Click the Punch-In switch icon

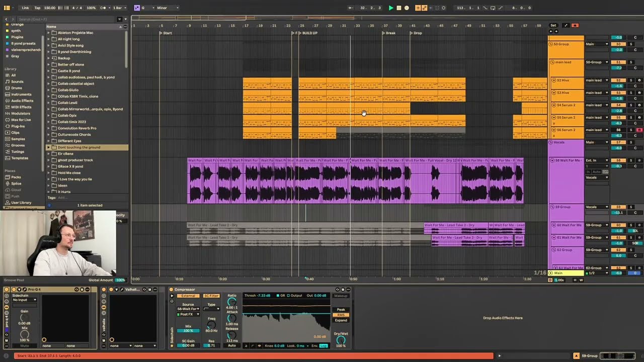pos(485,8)
